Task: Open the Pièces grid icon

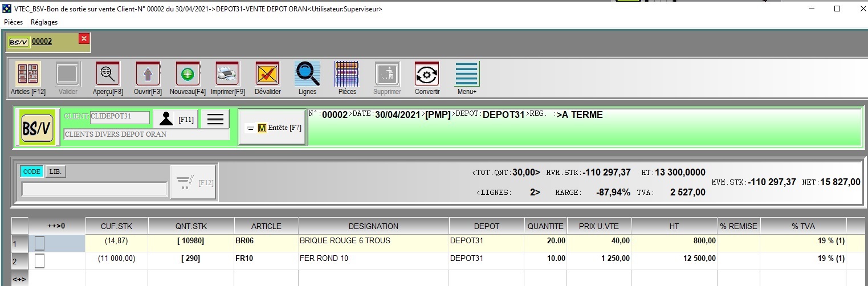Action: pyautogui.click(x=347, y=73)
